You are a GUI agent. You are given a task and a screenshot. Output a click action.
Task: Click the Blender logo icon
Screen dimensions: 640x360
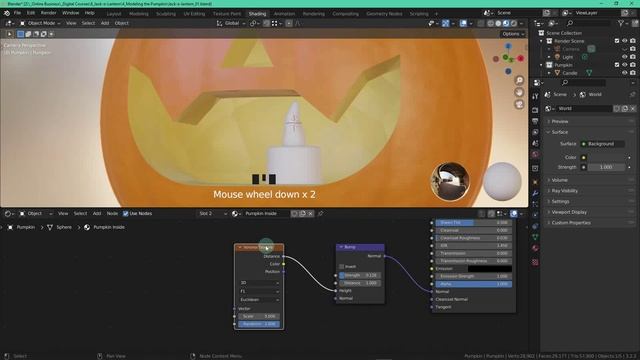pos(7,13)
